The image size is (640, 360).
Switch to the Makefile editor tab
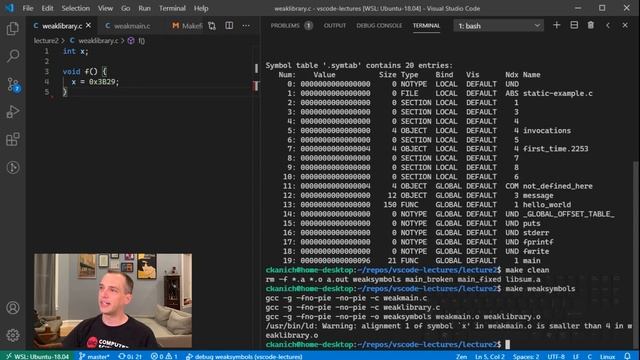coord(188,26)
